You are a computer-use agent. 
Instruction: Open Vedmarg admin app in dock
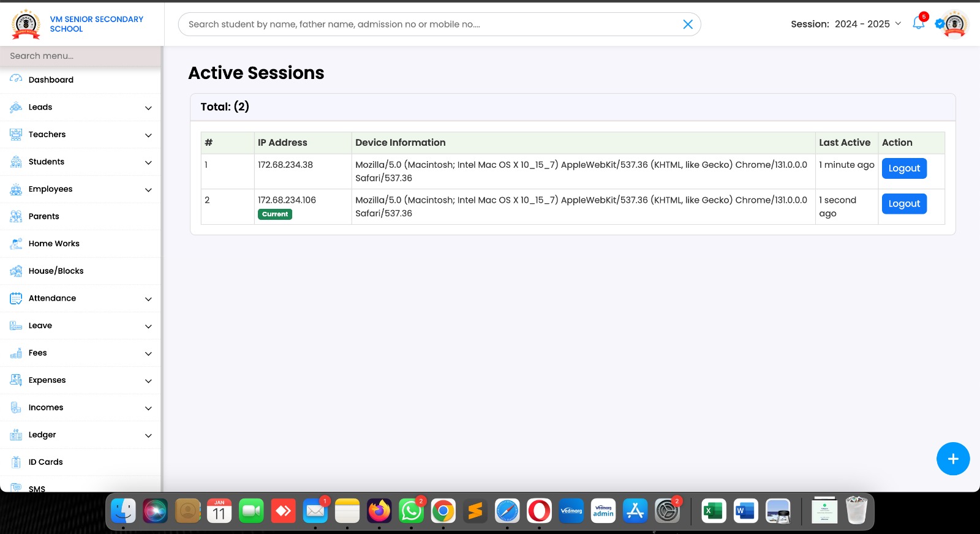[603, 511]
